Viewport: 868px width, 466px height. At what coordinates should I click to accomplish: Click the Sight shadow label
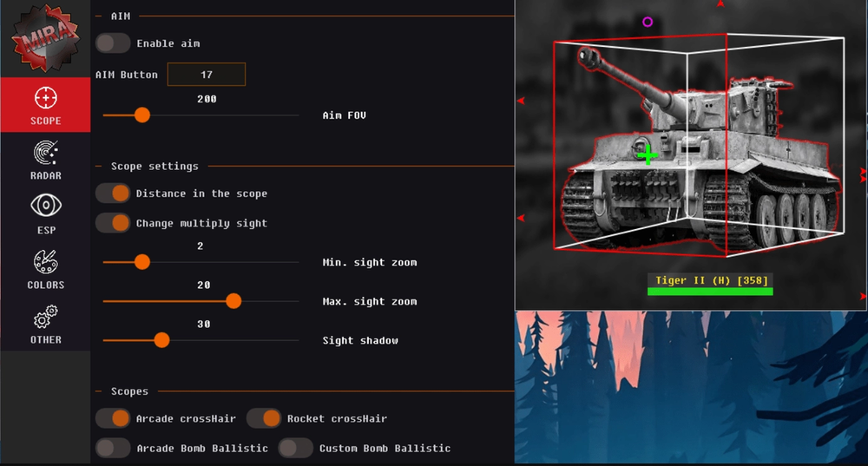pyautogui.click(x=360, y=340)
